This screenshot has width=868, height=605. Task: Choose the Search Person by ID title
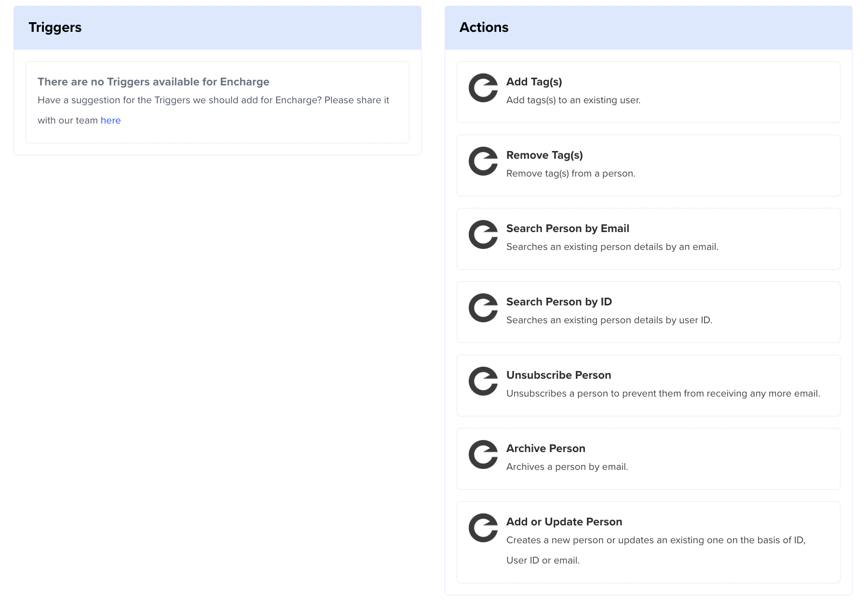click(x=559, y=302)
